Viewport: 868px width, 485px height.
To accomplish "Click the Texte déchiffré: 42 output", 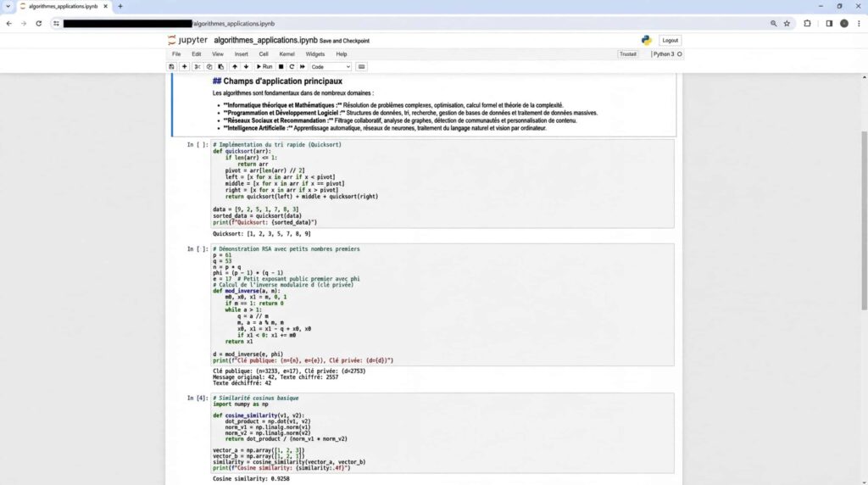I will (x=242, y=383).
